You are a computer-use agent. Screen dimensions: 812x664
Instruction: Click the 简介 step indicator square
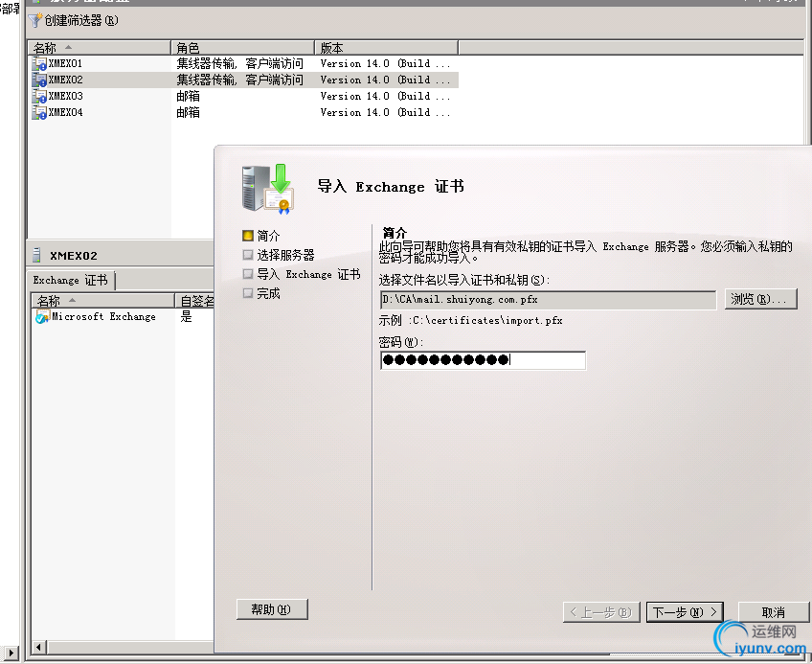(246, 235)
